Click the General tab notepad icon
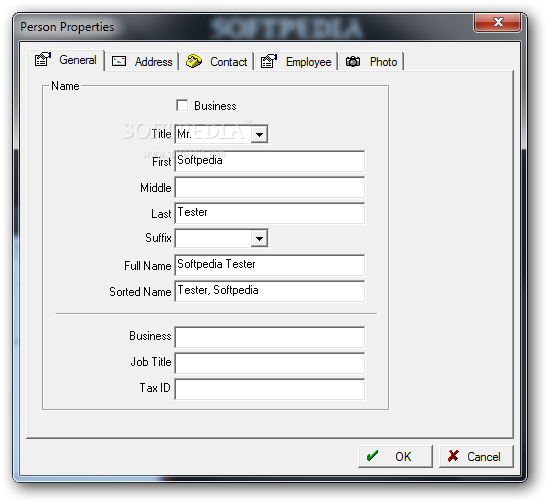The image size is (548, 503). click(43, 59)
